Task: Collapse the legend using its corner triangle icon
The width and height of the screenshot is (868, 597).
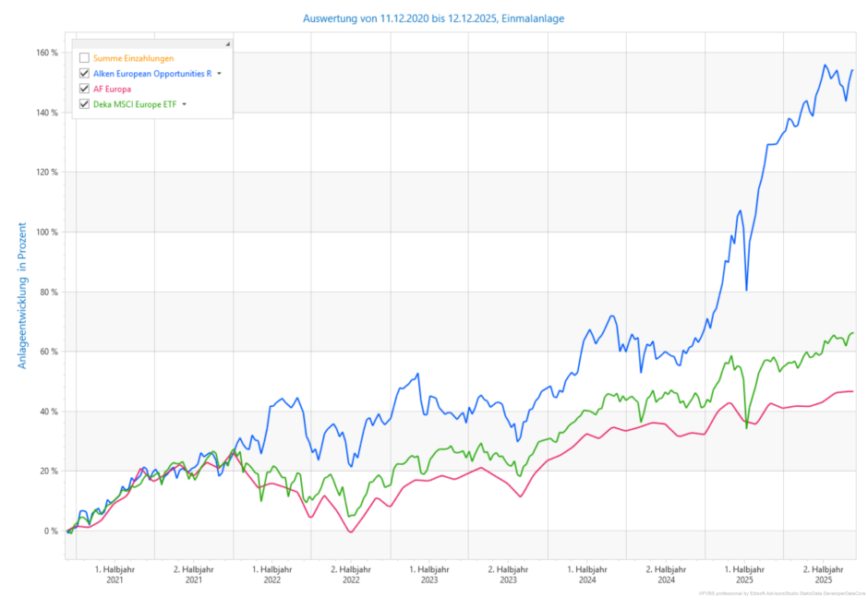Action: 227,44
